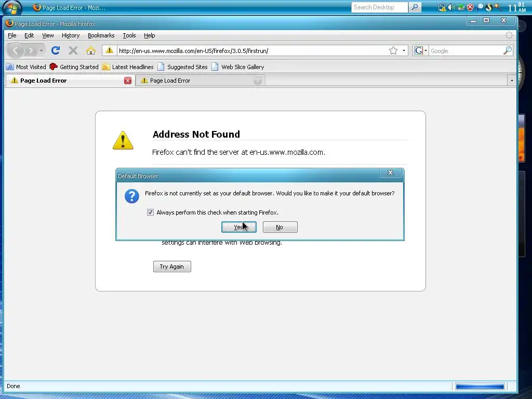Open the Latest Headlines feed bookmark

coord(128,67)
